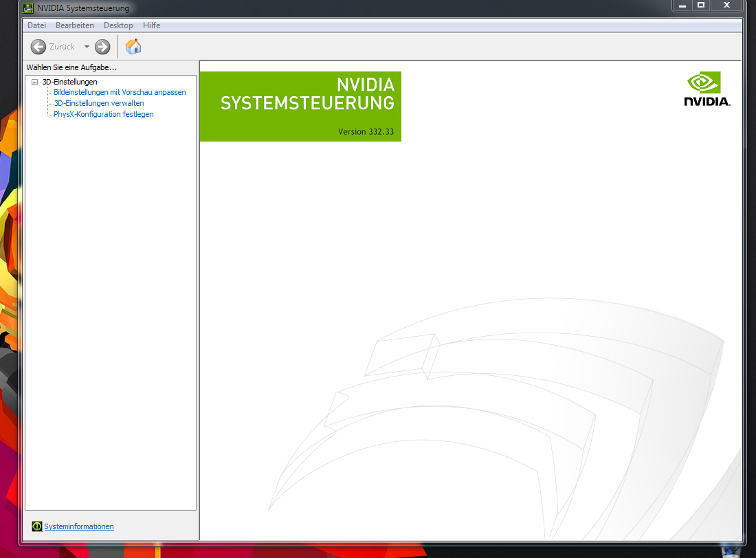Close the NVIDIA Systemsteuerung window

[x=726, y=5]
